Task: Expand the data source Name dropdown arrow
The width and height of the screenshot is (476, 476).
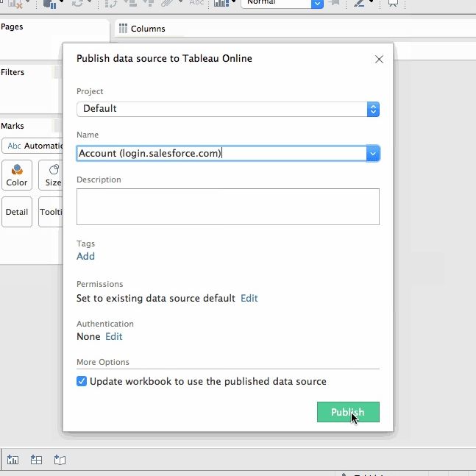Action: [373, 153]
